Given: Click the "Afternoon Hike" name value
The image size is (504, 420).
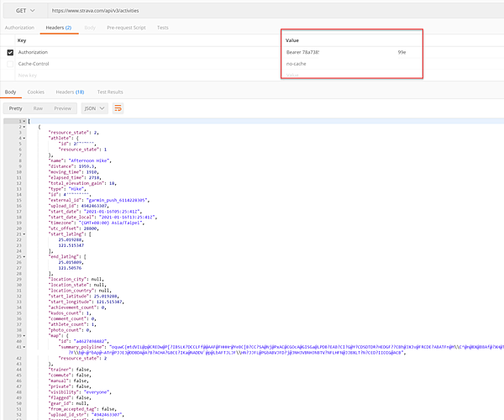Looking at the screenshot, I should [89, 160].
